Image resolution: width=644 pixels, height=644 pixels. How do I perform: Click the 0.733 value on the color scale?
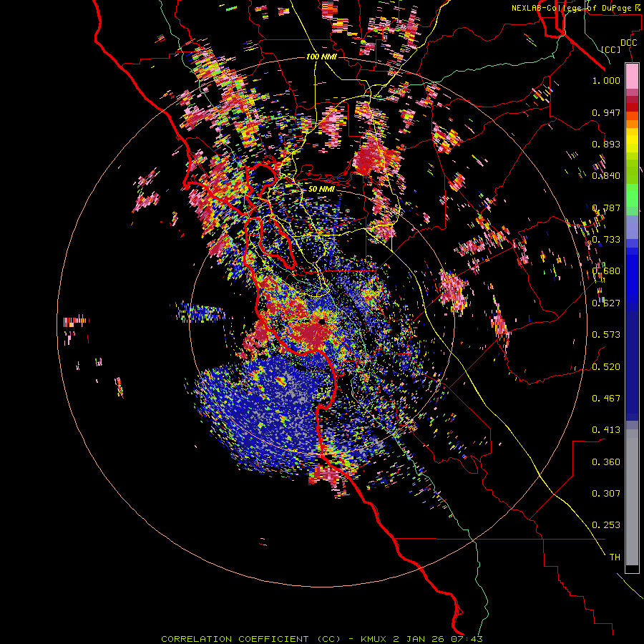606,240
